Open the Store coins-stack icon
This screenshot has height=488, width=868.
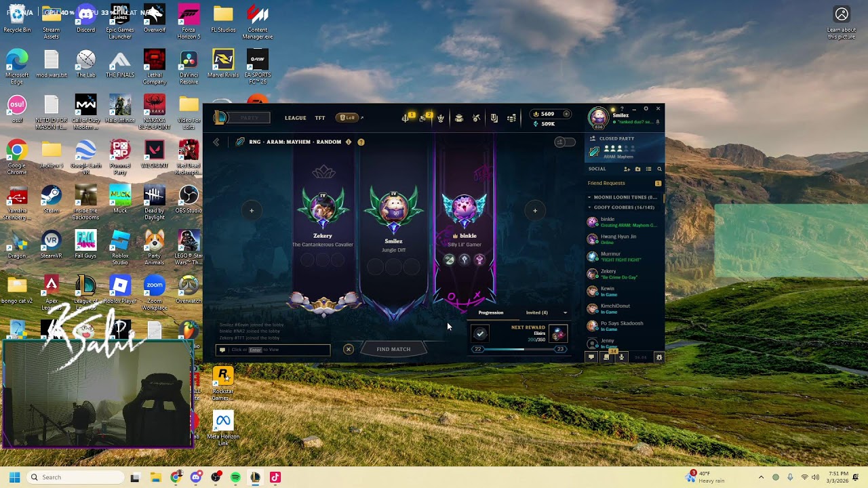511,118
